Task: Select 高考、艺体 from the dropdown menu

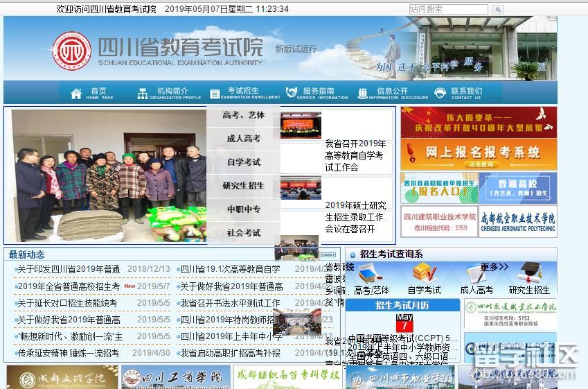Action: 243,115
